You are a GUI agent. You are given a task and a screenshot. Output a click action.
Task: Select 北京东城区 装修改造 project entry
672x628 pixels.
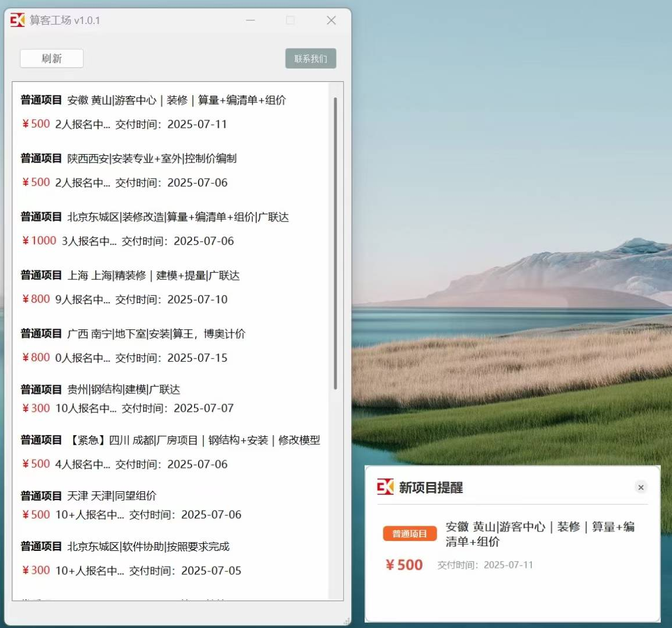click(178, 217)
